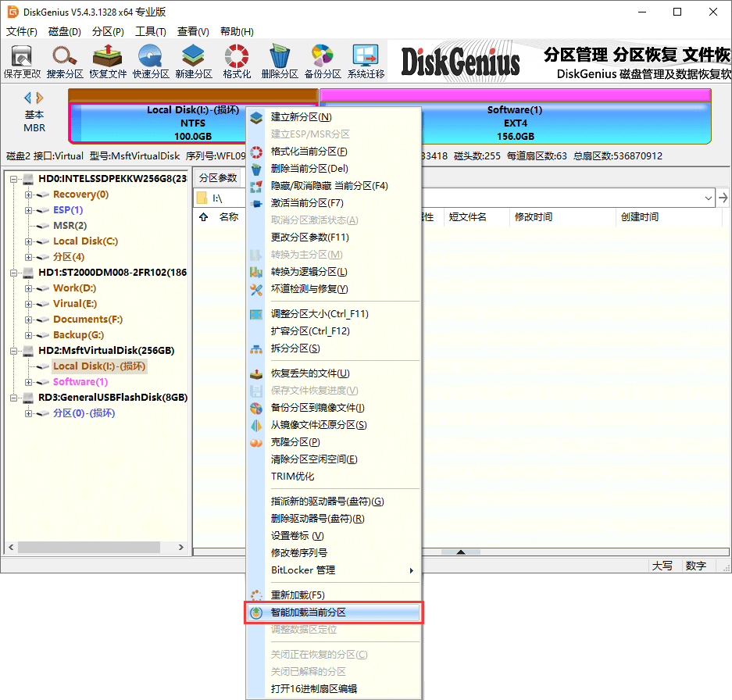Choose 删除当前分区(Del) in context menu

pos(334,169)
